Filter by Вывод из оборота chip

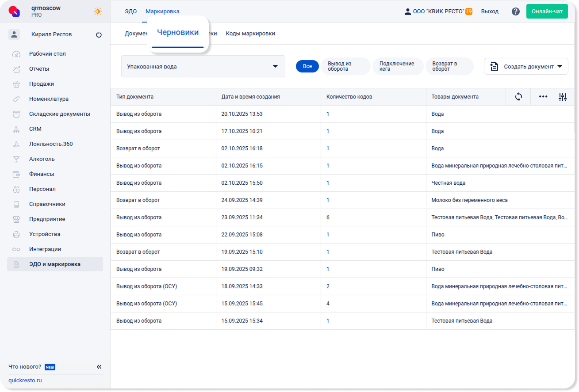345,66
